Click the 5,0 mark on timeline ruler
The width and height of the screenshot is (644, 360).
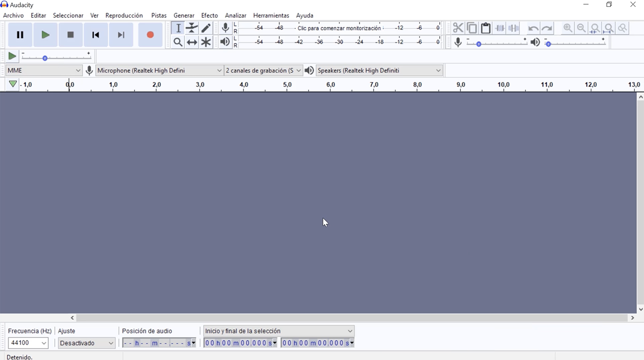click(x=287, y=85)
